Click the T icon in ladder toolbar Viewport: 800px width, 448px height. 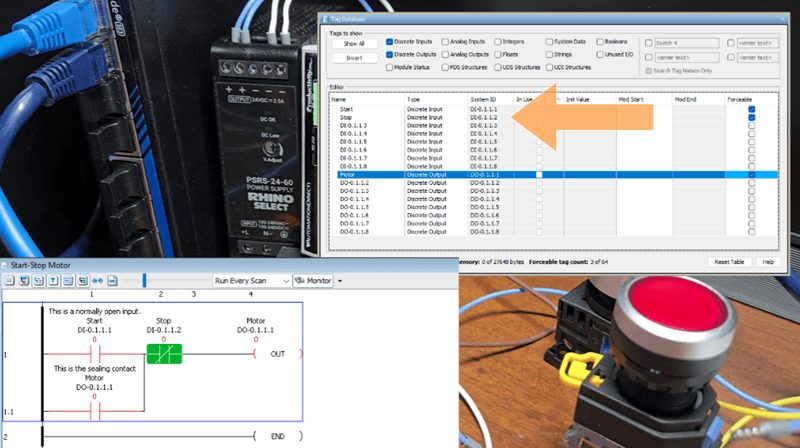53,281
